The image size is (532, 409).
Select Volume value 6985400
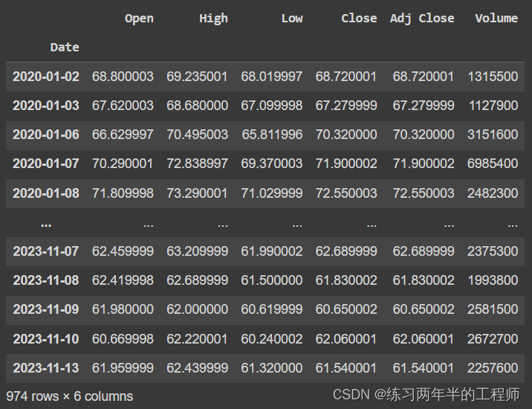point(493,164)
